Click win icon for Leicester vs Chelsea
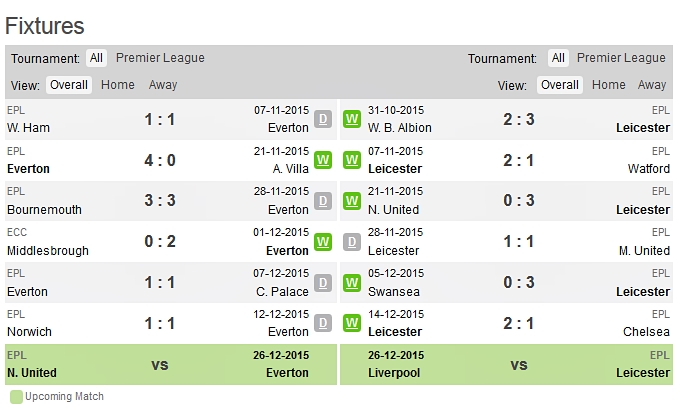Viewport: 680px width, 410px height. coord(352,324)
